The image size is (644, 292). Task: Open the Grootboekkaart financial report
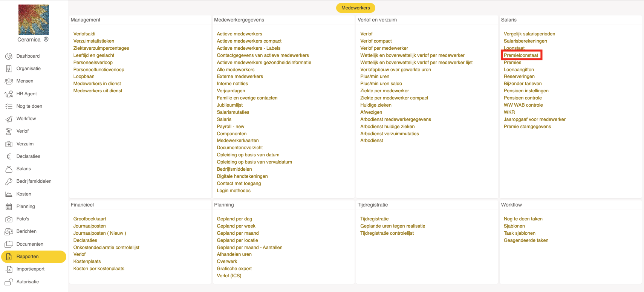click(x=90, y=219)
